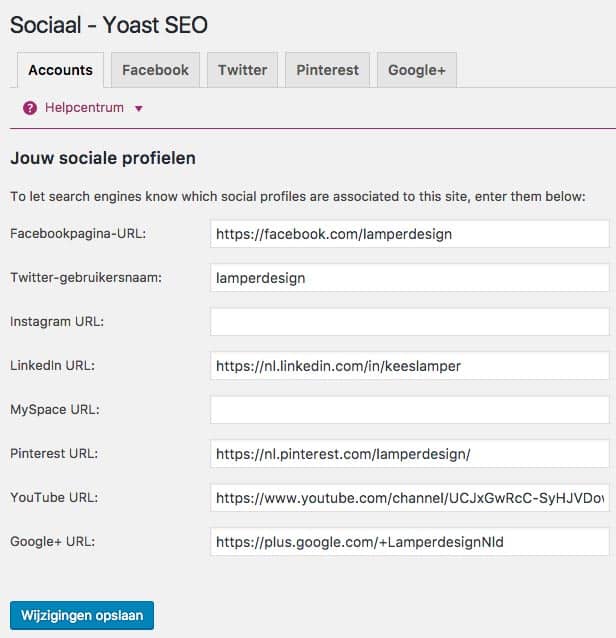Click the YouTube URL label
Viewport: 616px width, 638px height.
(x=54, y=497)
